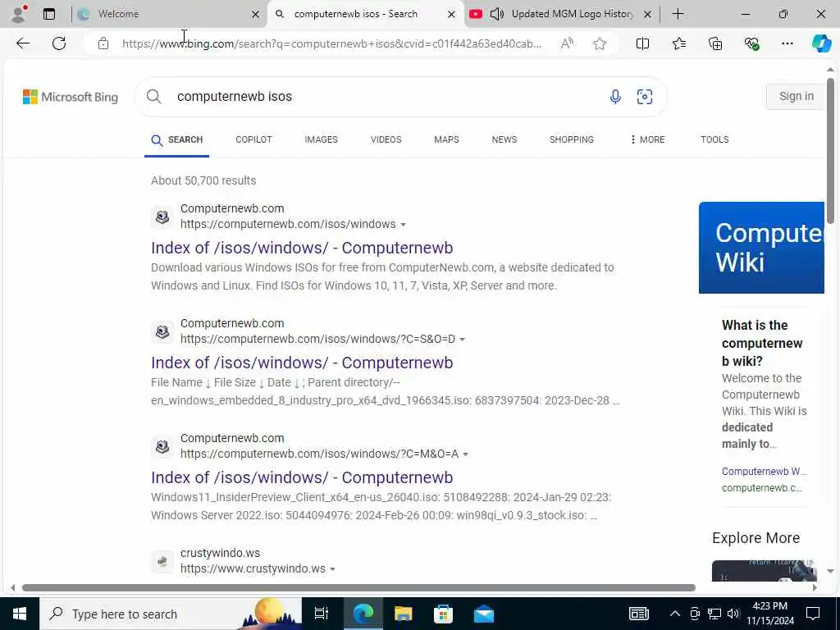Refresh the current page
The image size is (840, 630).
[x=59, y=43]
